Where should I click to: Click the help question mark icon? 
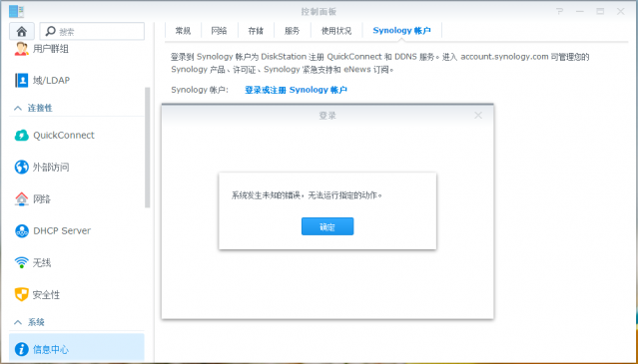(559, 11)
